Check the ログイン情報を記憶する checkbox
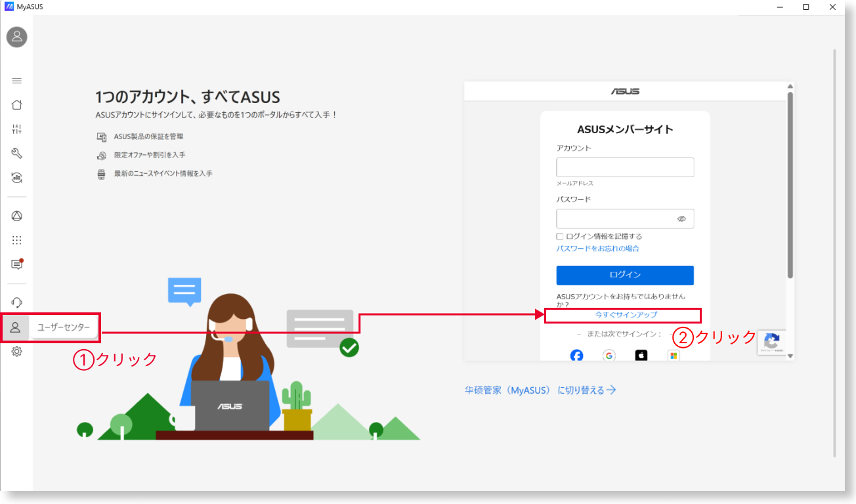Image resolution: width=856 pixels, height=504 pixels. 560,236
